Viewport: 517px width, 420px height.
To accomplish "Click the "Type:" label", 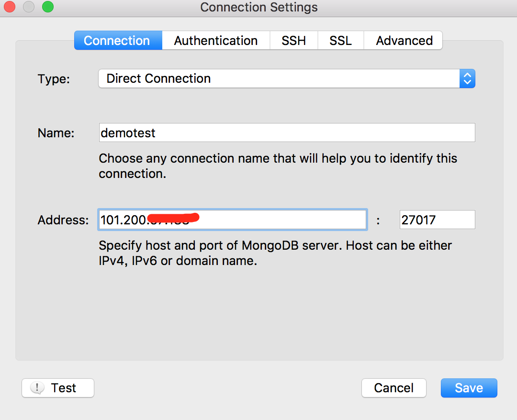I will (54, 79).
